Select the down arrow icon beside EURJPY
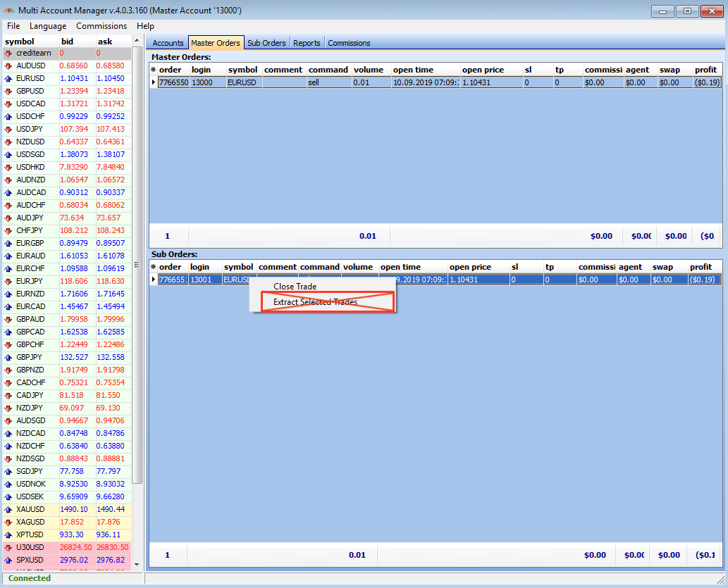 pos(8,281)
